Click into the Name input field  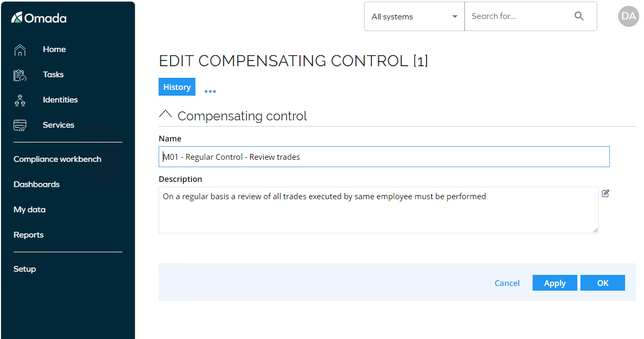coord(384,157)
